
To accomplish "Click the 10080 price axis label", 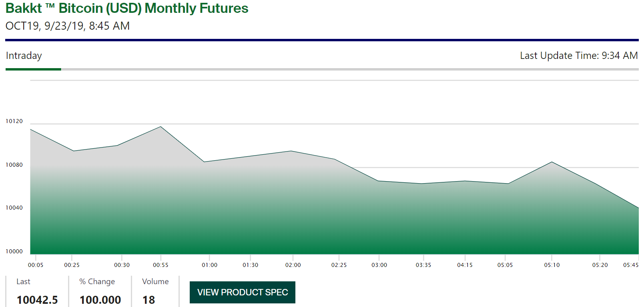I will 14,165.
